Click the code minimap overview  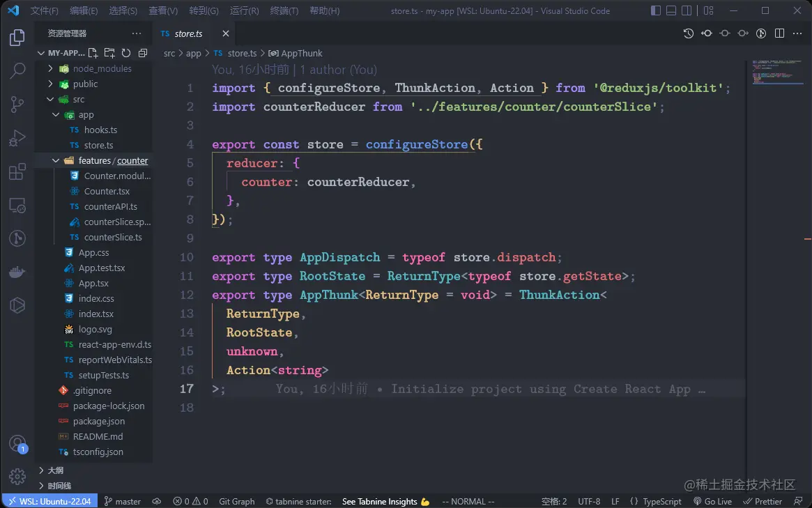(776, 72)
